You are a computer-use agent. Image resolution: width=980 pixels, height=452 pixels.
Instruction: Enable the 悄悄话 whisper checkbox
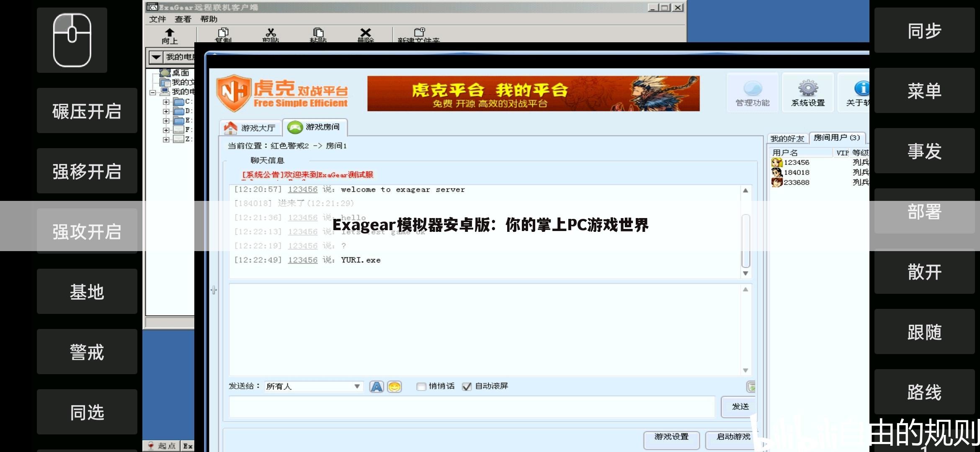pos(421,387)
